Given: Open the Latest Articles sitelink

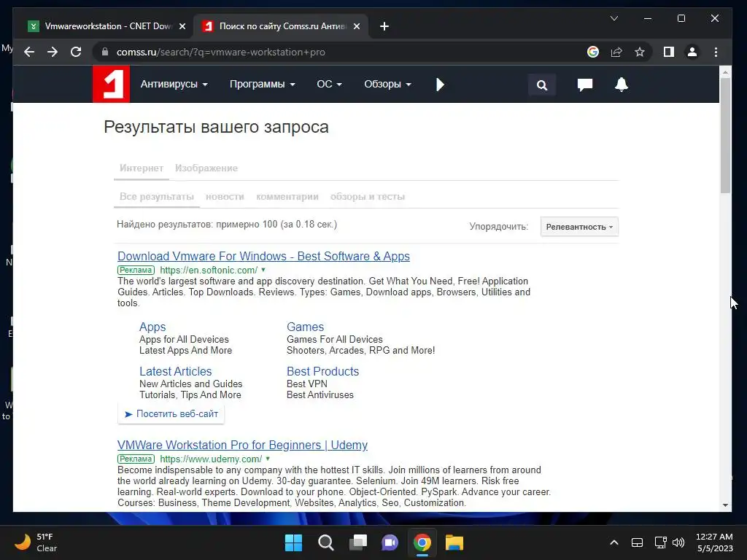Looking at the screenshot, I should 175,371.
